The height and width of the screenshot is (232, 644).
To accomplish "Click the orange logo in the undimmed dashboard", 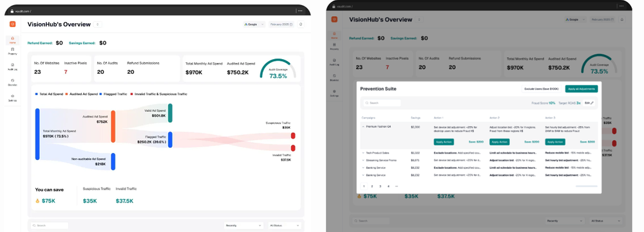I will tap(12, 24).
